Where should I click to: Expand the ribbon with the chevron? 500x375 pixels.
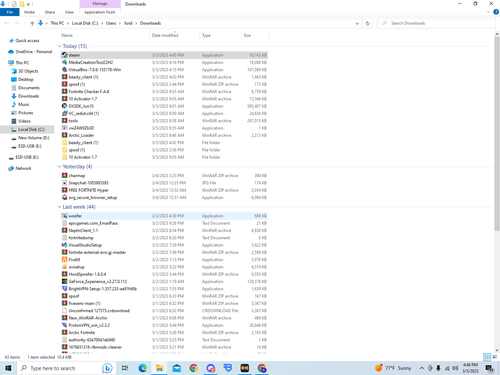pos(488,12)
